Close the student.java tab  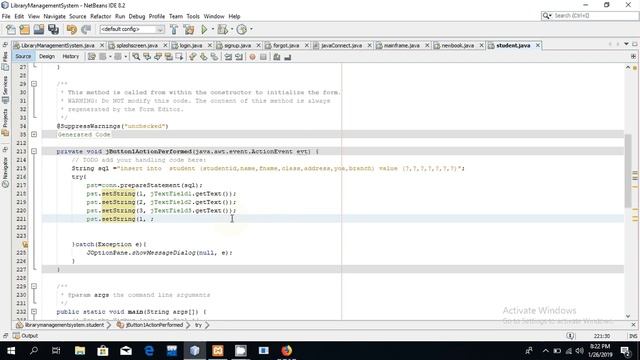[x=538, y=45]
